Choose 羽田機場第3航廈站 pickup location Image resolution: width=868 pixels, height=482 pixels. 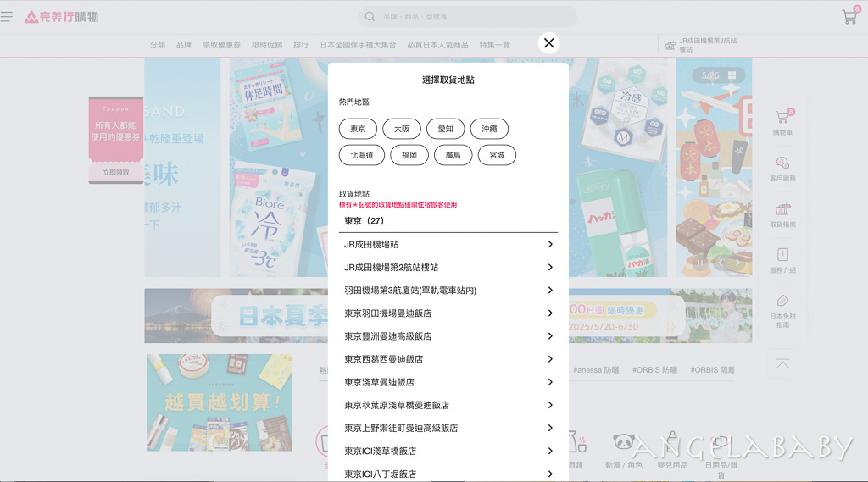tap(448, 291)
